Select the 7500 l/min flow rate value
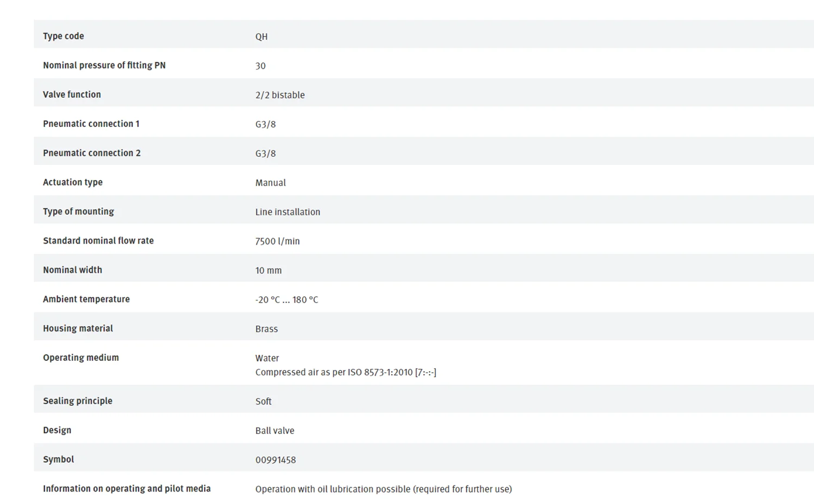Screen dimensions: 814x504 [277, 241]
